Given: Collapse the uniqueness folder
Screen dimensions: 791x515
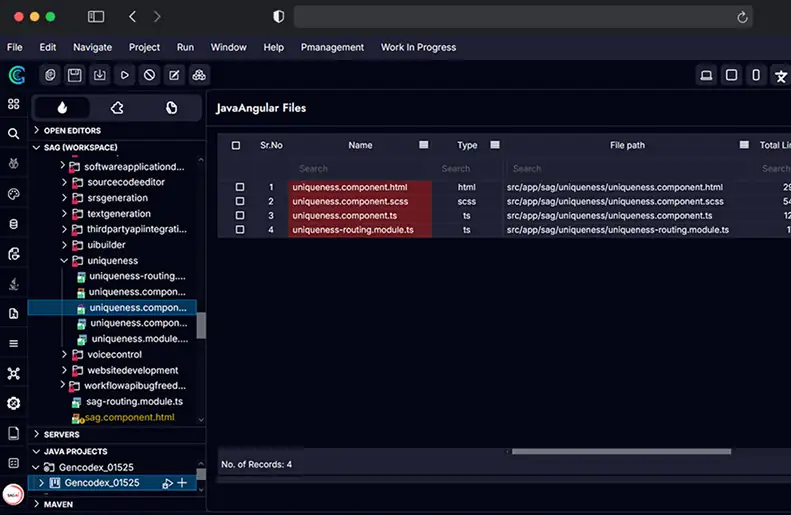Looking at the screenshot, I should click(x=64, y=260).
